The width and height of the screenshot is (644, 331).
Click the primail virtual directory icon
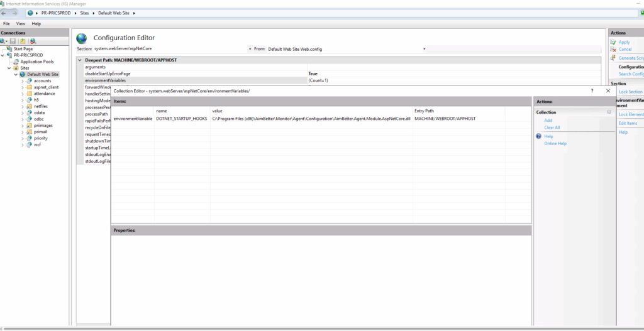coord(29,132)
